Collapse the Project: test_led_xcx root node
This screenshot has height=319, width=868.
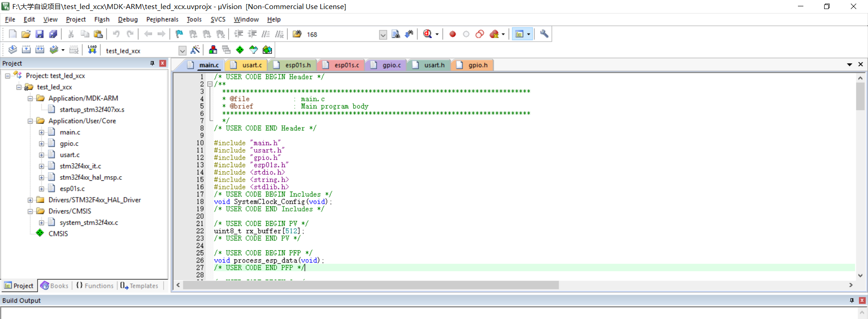click(x=8, y=76)
